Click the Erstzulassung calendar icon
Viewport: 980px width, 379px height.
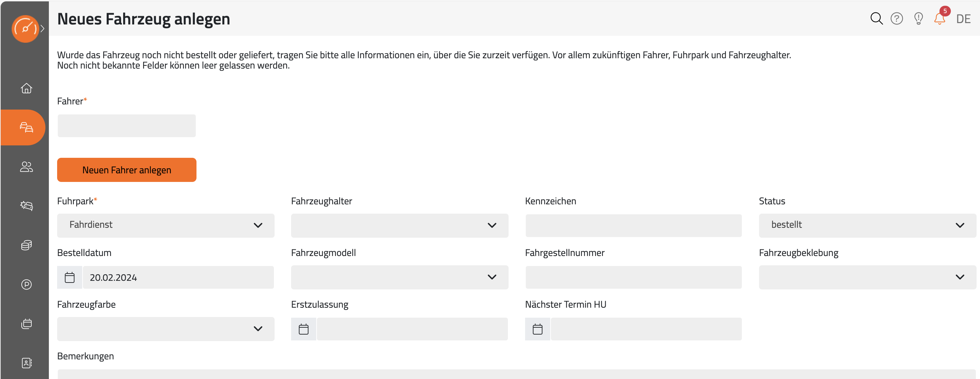(303, 329)
